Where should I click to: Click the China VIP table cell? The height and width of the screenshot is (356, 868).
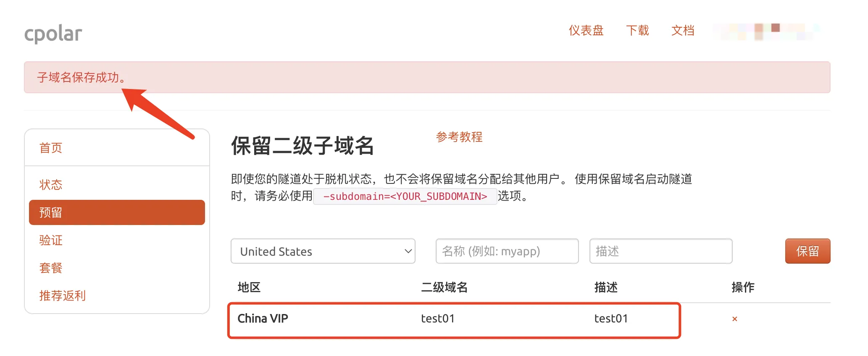click(263, 319)
